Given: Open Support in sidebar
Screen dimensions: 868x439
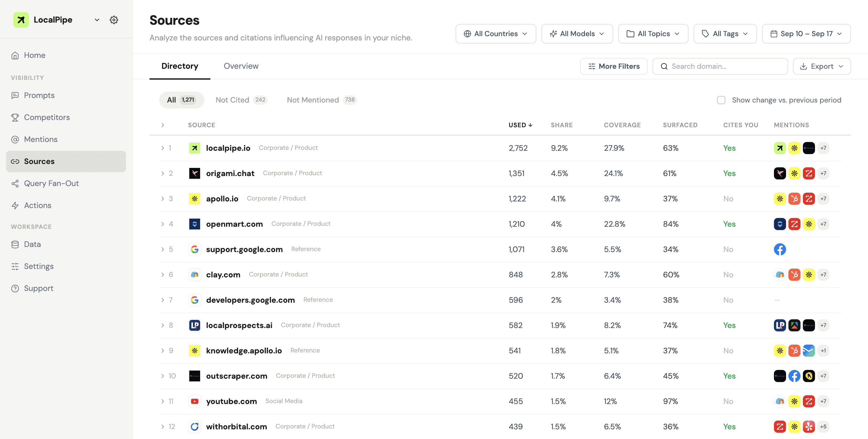Looking at the screenshot, I should tap(66, 288).
